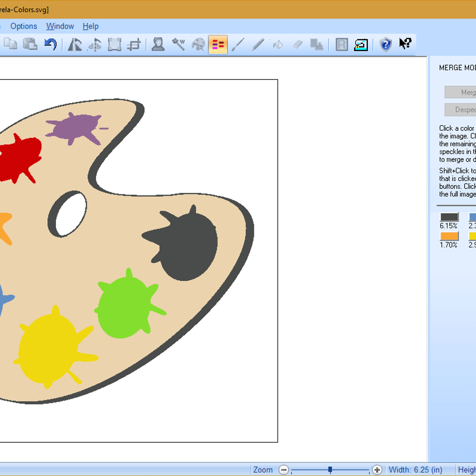Undo the last action
The height and width of the screenshot is (476, 476).
coord(50,44)
